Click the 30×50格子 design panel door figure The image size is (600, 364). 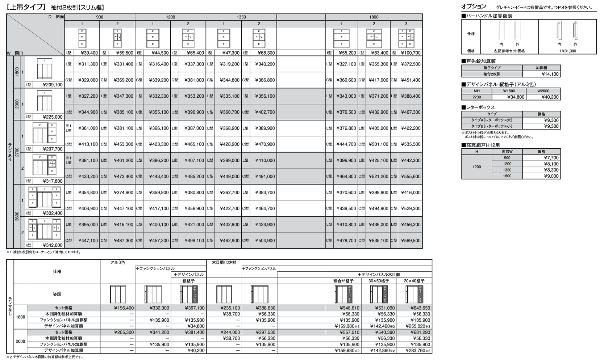coord(379,295)
